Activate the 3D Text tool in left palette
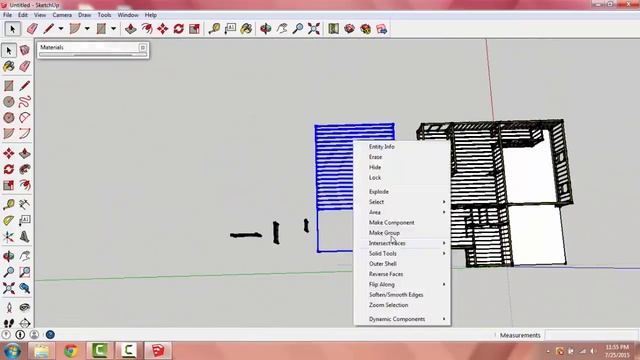This screenshot has width=640, height=360. (24, 237)
